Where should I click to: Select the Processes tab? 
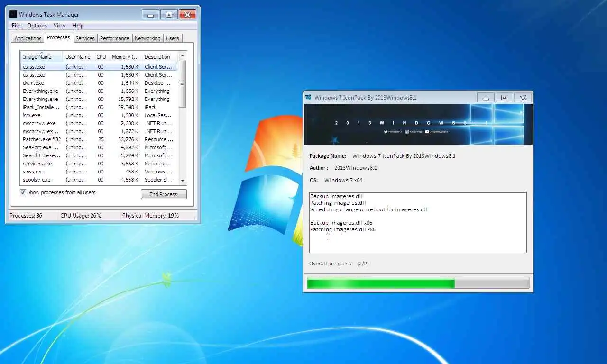coord(58,37)
